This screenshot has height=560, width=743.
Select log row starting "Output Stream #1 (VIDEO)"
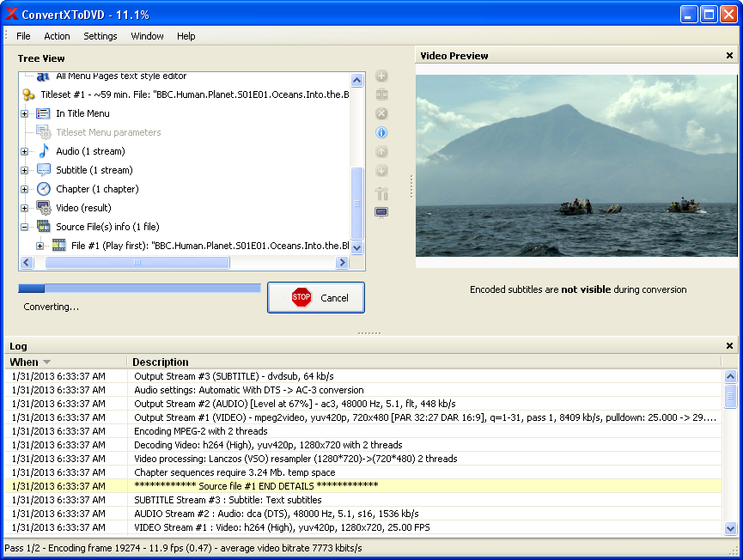click(363, 418)
